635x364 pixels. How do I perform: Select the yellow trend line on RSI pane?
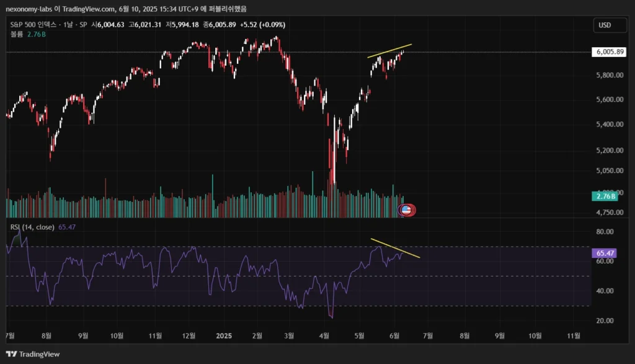tap(395, 248)
